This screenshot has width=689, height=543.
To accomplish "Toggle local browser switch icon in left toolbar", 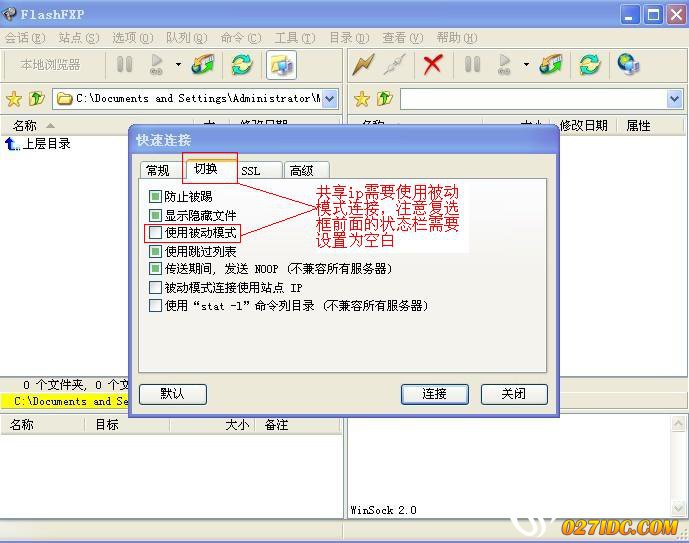I will coord(282,65).
